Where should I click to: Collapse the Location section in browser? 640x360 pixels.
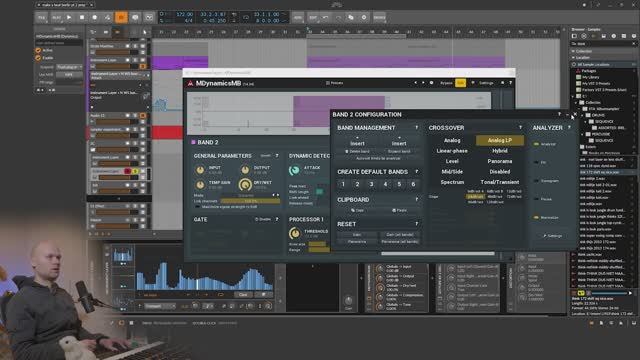point(573,58)
